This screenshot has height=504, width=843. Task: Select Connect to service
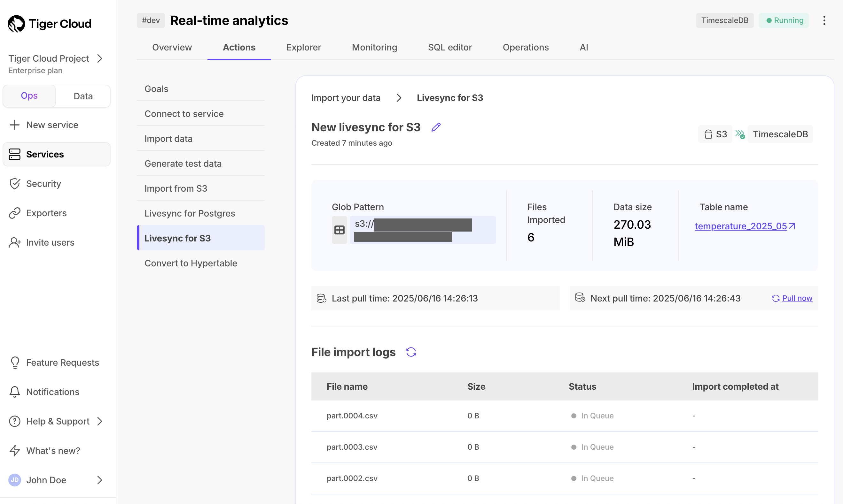coord(200,114)
